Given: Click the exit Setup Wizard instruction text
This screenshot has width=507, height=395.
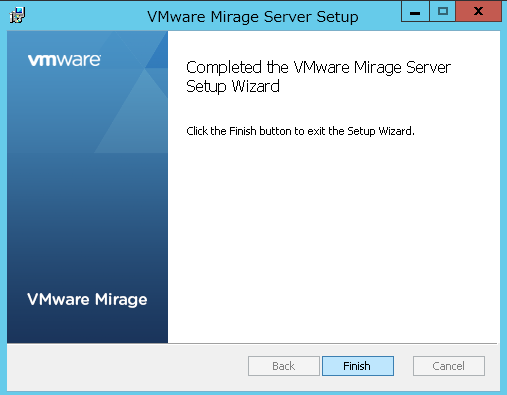Looking at the screenshot, I should coord(300,131).
